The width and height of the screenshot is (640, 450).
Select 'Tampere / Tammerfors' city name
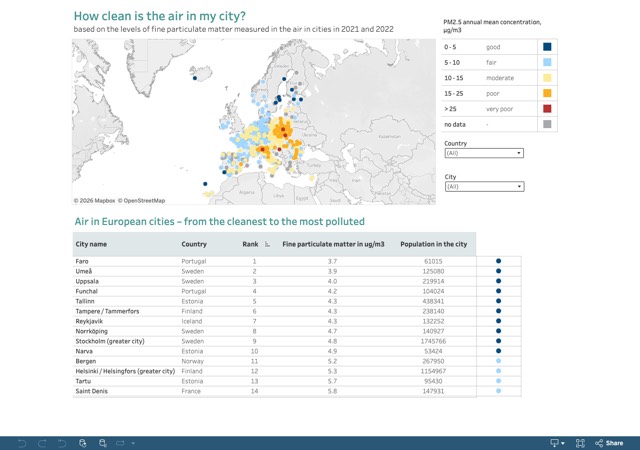[x=107, y=311]
